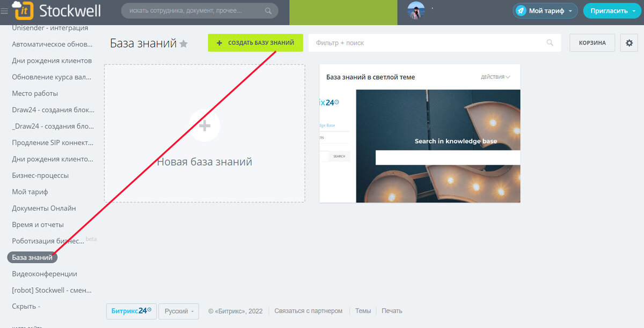
Task: Open settings gear next to Корзина
Action: [629, 43]
